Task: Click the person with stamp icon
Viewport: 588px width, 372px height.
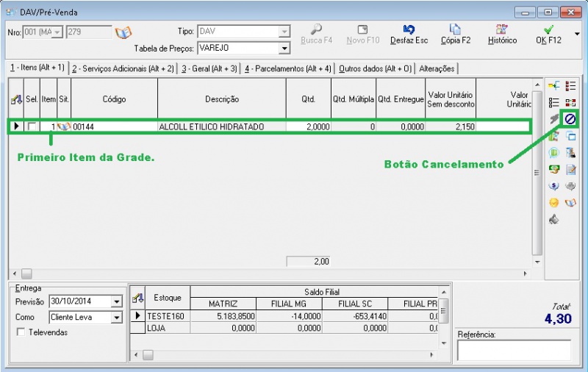Action: 570,153
